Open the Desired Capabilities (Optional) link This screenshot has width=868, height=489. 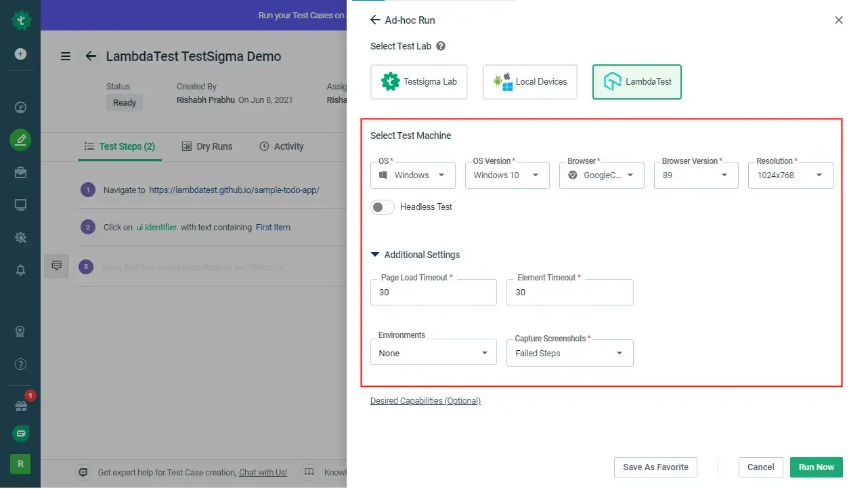coord(425,401)
